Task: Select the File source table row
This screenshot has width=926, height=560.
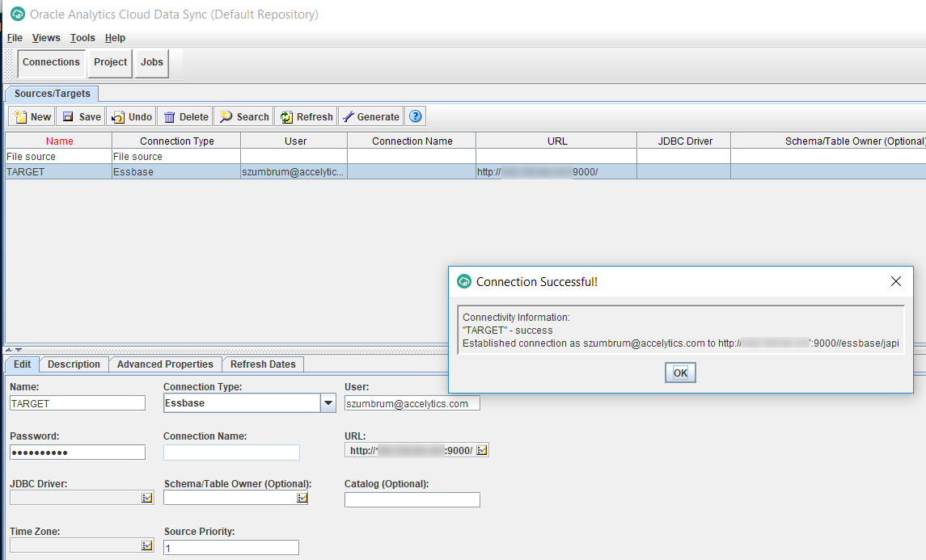Action: (58, 157)
